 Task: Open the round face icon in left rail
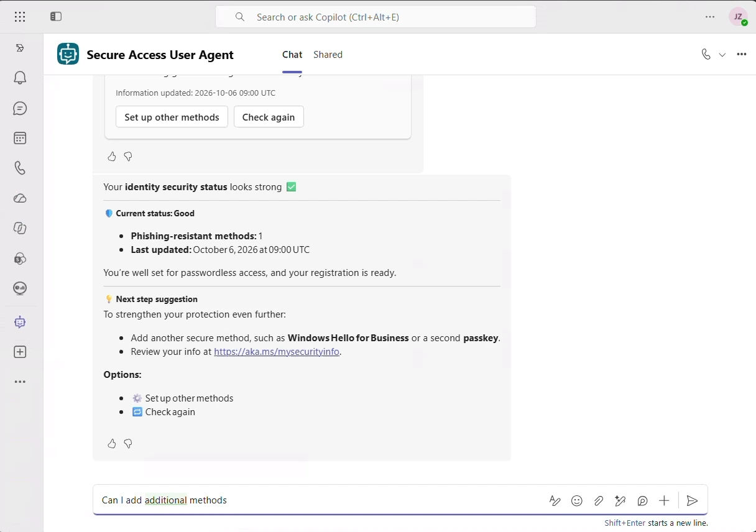(x=20, y=288)
